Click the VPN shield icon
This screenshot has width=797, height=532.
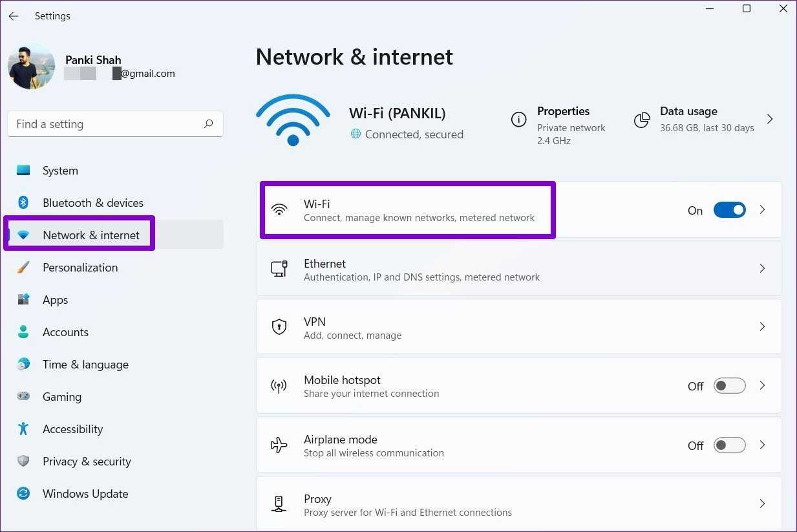(x=279, y=327)
